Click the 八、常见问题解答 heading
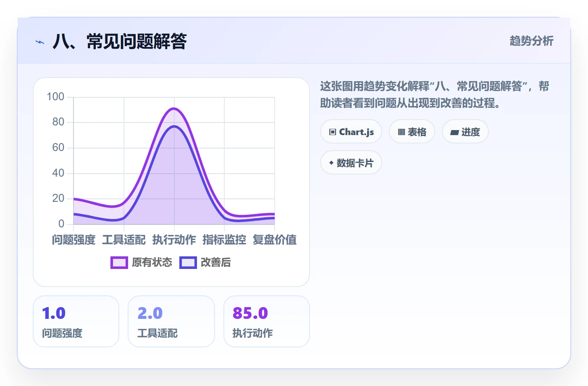This screenshot has height=386, width=588. pos(120,42)
